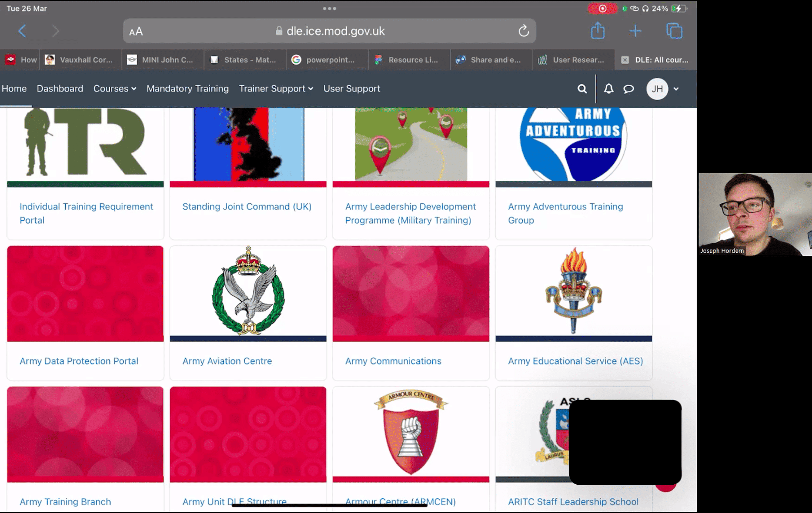The height and width of the screenshot is (513, 812).
Task: Click the Safari back arrow
Action: point(22,31)
